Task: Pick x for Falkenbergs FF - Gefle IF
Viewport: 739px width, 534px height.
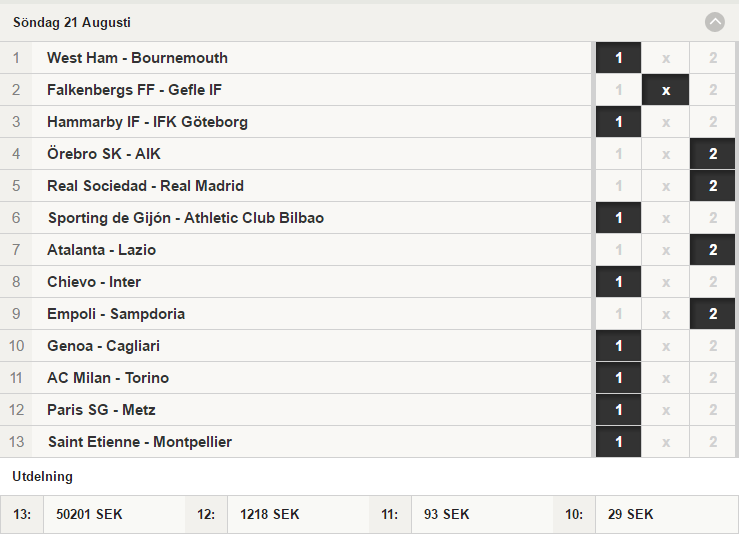Action: pyautogui.click(x=665, y=90)
